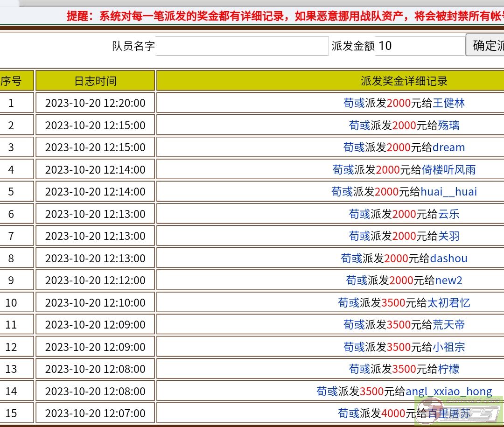504x427 pixels.
Task: Open the 关羽 player link
Action: [448, 236]
